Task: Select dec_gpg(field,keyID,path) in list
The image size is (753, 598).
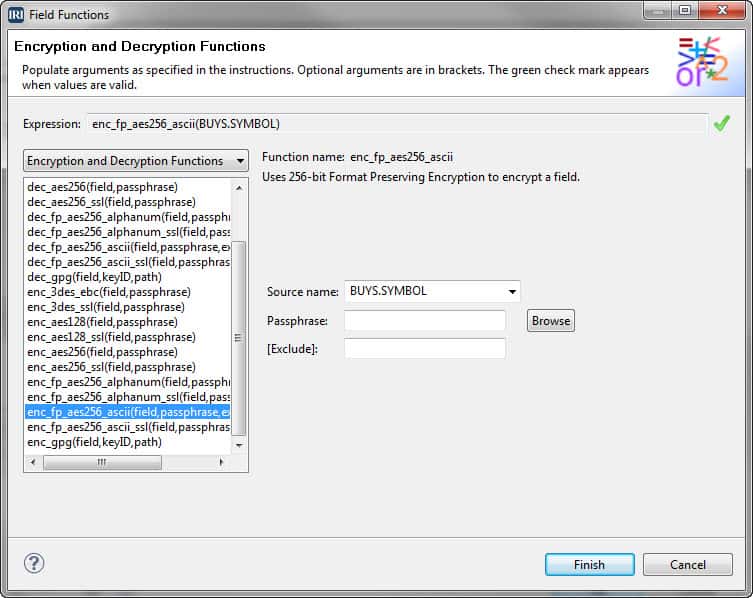Action: point(128,277)
